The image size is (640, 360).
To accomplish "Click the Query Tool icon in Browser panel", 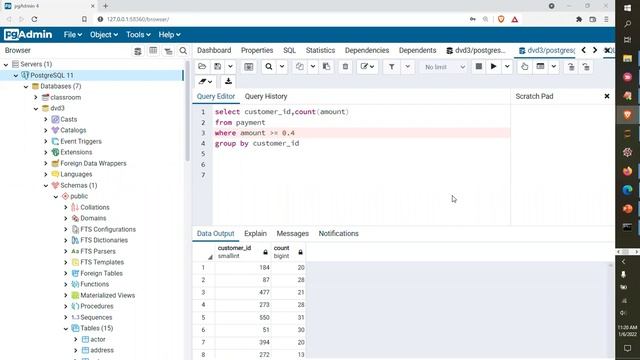I will tap(138, 51).
